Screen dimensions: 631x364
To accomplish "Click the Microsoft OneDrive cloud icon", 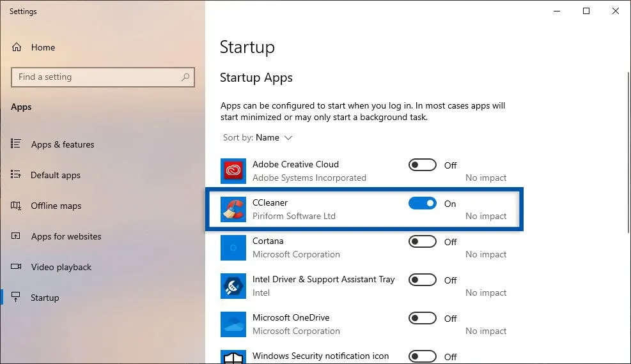I will [233, 324].
